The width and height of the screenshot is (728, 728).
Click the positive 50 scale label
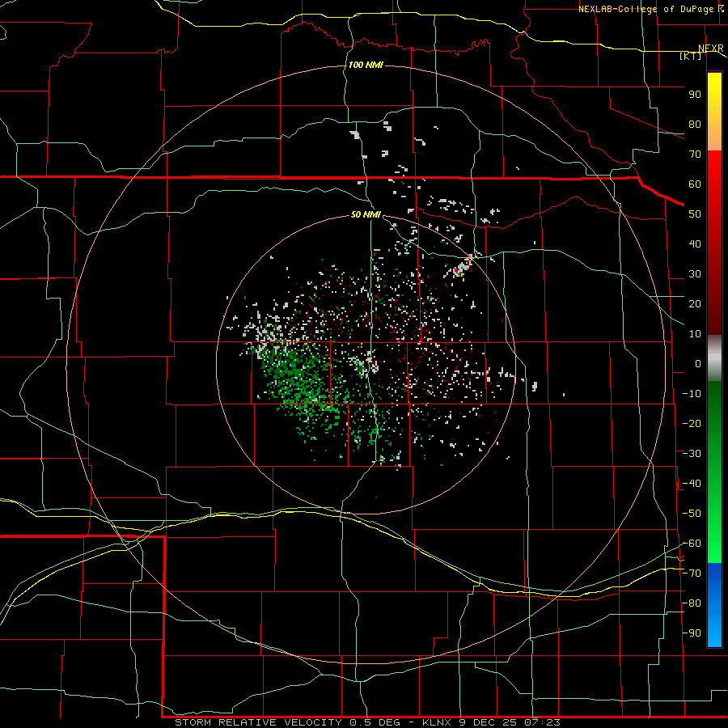point(695,214)
